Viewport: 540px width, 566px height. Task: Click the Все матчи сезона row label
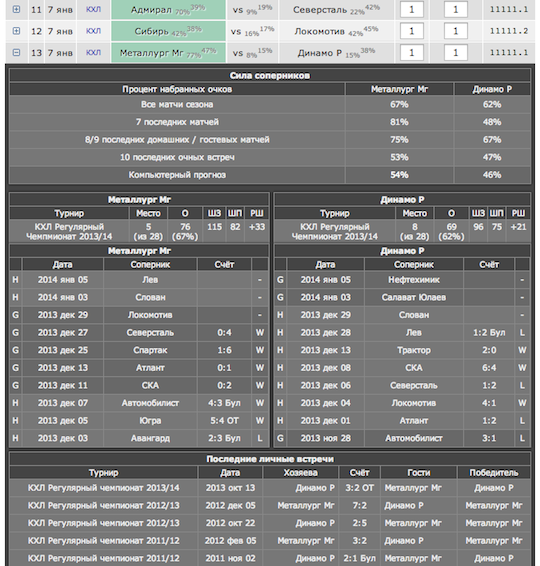click(x=177, y=105)
